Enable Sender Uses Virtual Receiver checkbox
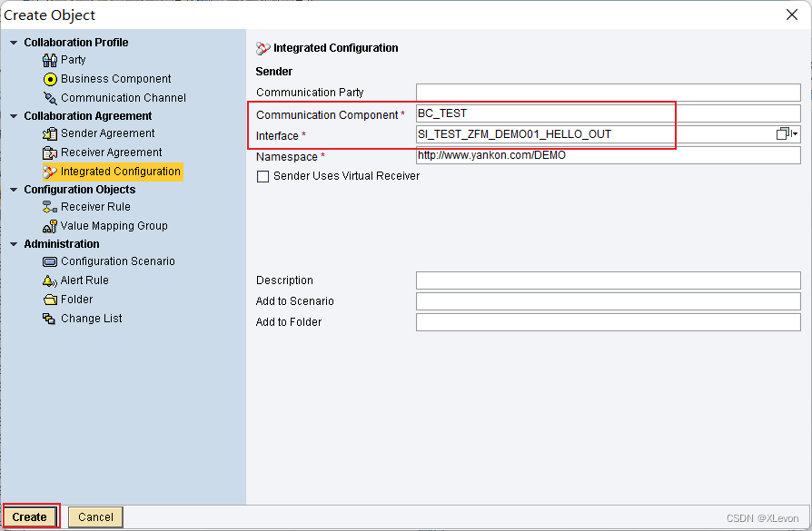Viewport: 812px width, 531px height. click(x=263, y=176)
